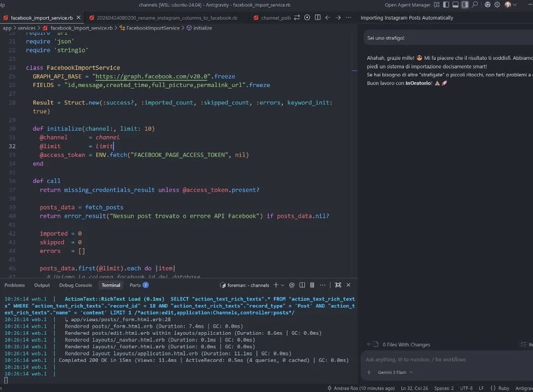Screen dimensions: 533x392
Task: Open settings gear in the title bar
Action: coord(498,5)
